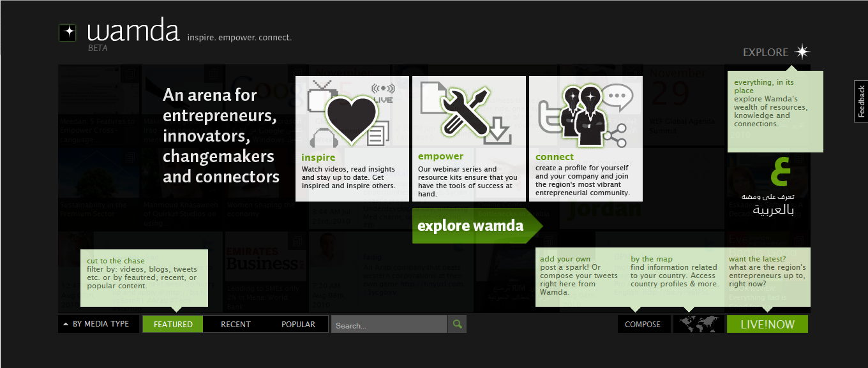Click the 'inspire. empower. connect.' tagline
The image size is (868, 368).
(239, 38)
